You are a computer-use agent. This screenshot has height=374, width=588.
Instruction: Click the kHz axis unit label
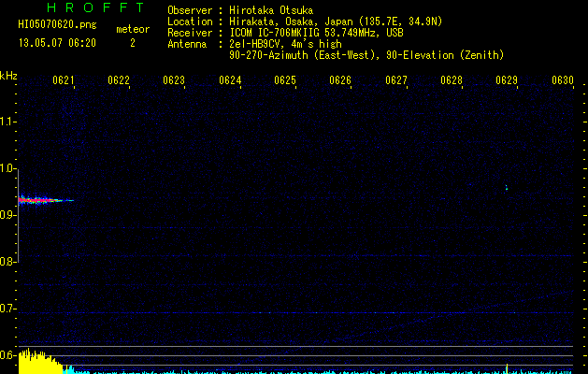8,76
